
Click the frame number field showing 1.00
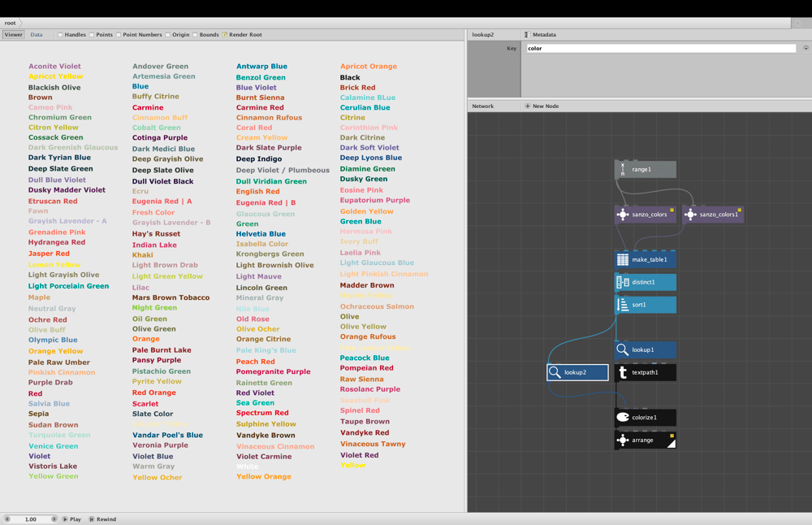pos(31,518)
